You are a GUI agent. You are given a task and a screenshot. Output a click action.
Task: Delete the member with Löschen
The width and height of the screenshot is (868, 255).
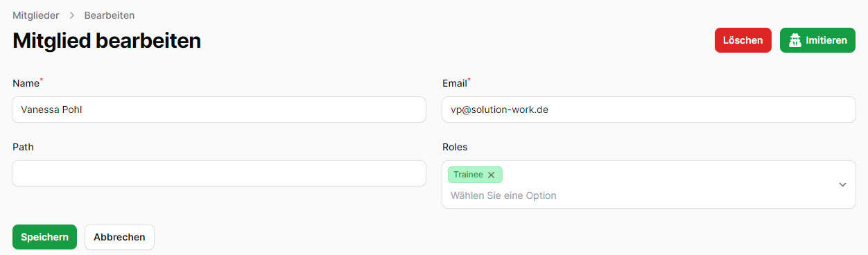[743, 40]
